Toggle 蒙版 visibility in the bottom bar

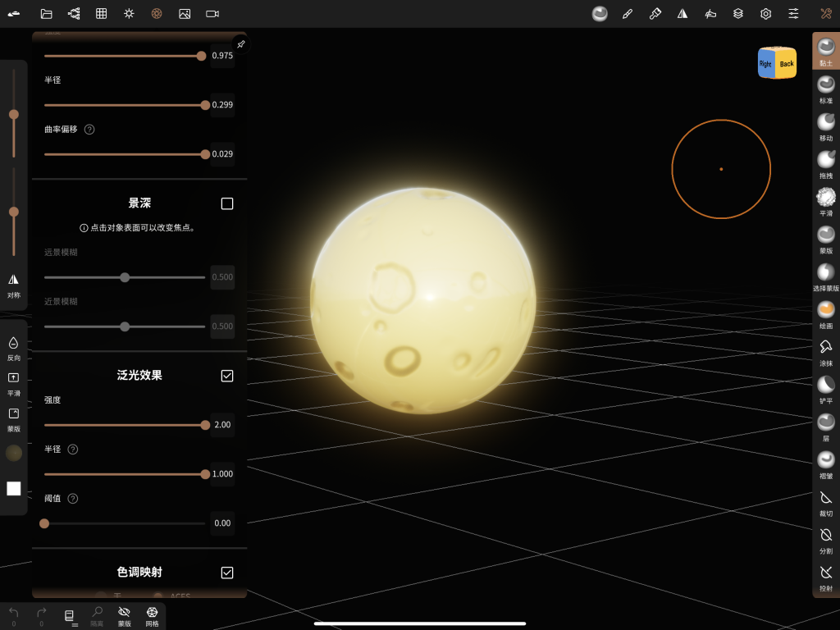pyautogui.click(x=125, y=616)
